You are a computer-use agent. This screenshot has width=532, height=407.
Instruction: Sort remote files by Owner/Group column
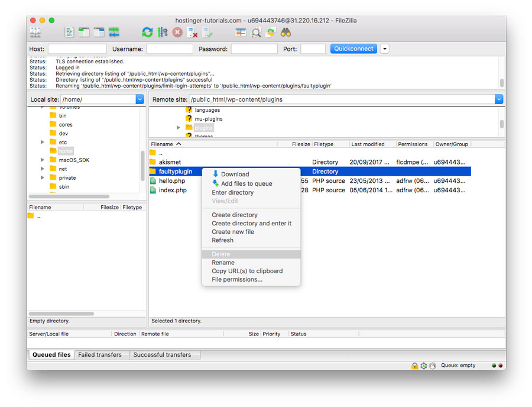pyautogui.click(x=452, y=144)
